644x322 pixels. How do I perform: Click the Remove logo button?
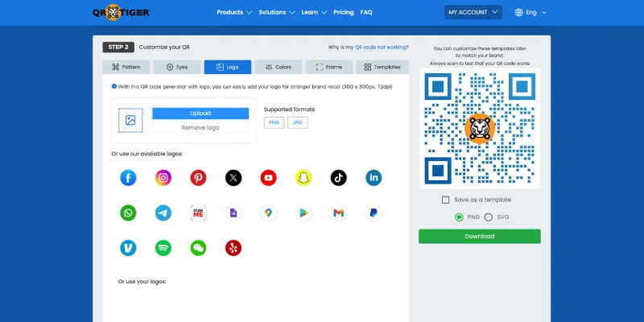coord(200,128)
